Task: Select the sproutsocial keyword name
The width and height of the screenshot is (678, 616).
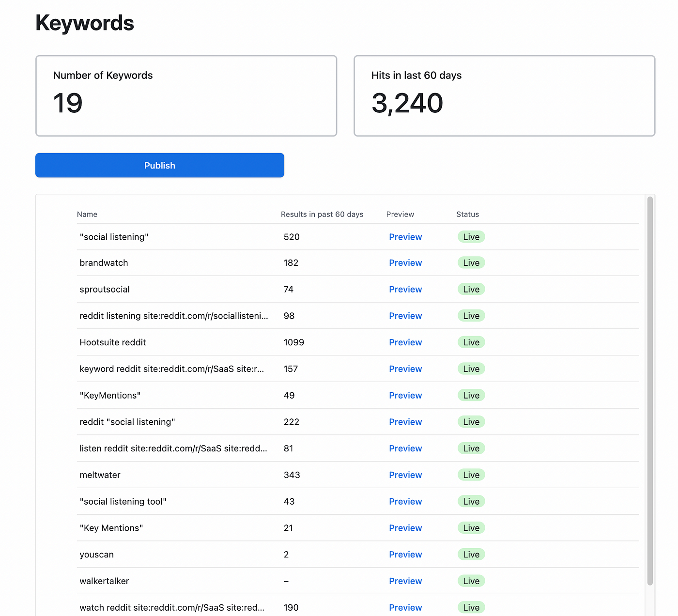Action: click(105, 289)
